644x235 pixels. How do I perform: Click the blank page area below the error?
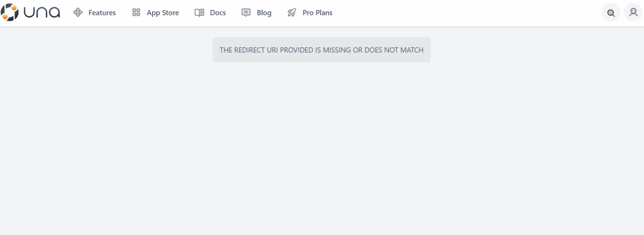click(322, 150)
